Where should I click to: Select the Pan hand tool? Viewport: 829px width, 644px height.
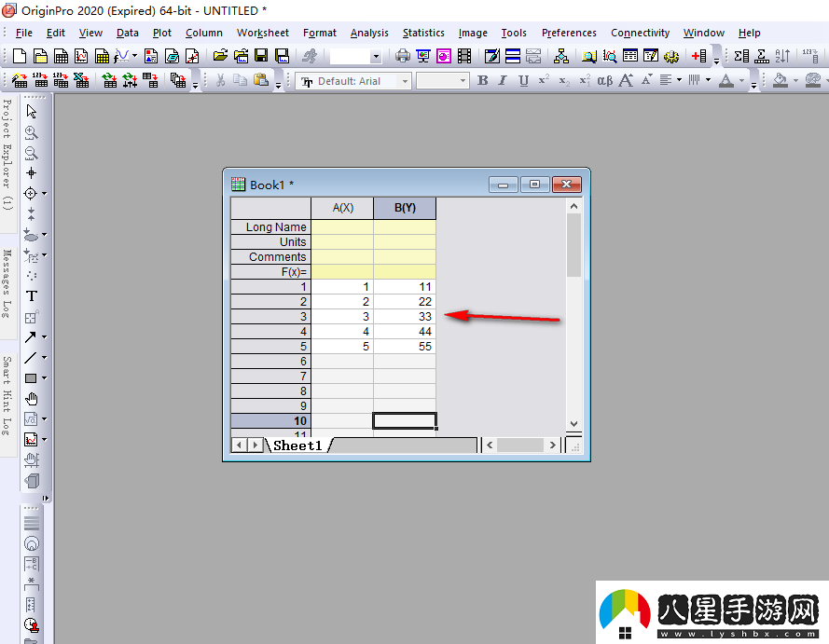pyautogui.click(x=31, y=399)
